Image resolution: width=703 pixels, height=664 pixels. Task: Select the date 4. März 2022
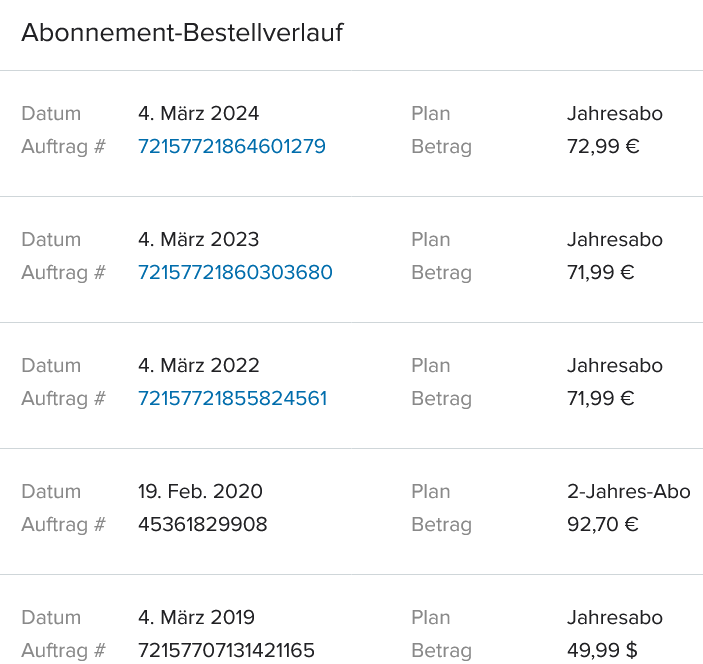[x=199, y=365]
